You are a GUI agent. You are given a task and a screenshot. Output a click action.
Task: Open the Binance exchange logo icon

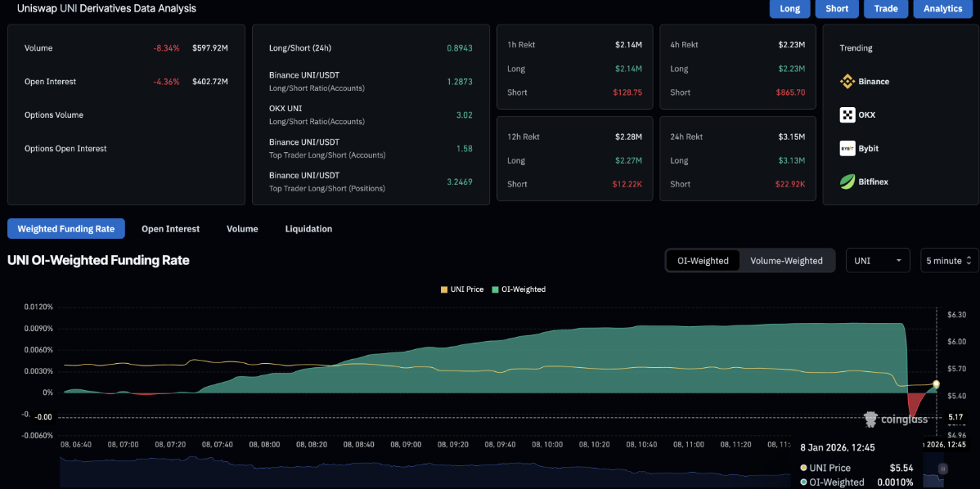pyautogui.click(x=847, y=82)
